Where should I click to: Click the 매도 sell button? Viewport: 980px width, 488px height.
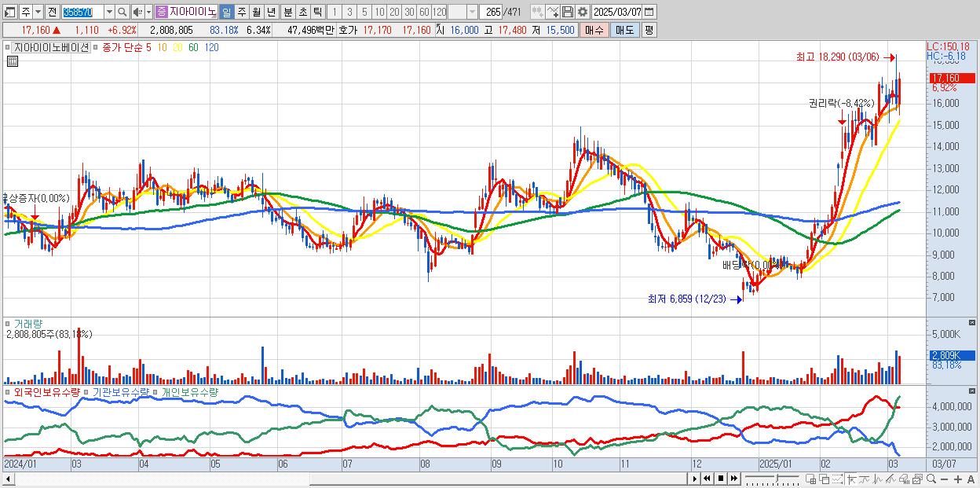click(624, 30)
